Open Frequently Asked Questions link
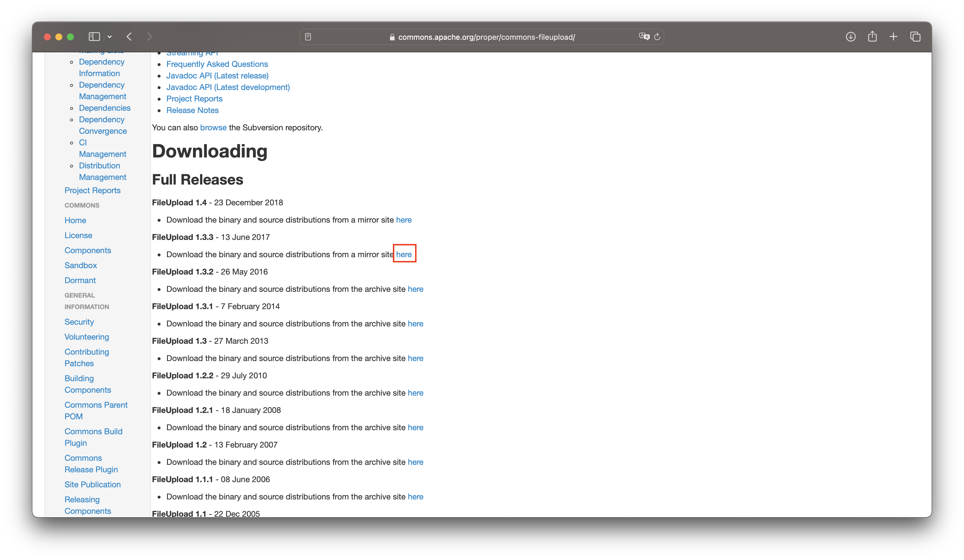Viewport: 964px width, 560px height. [217, 64]
